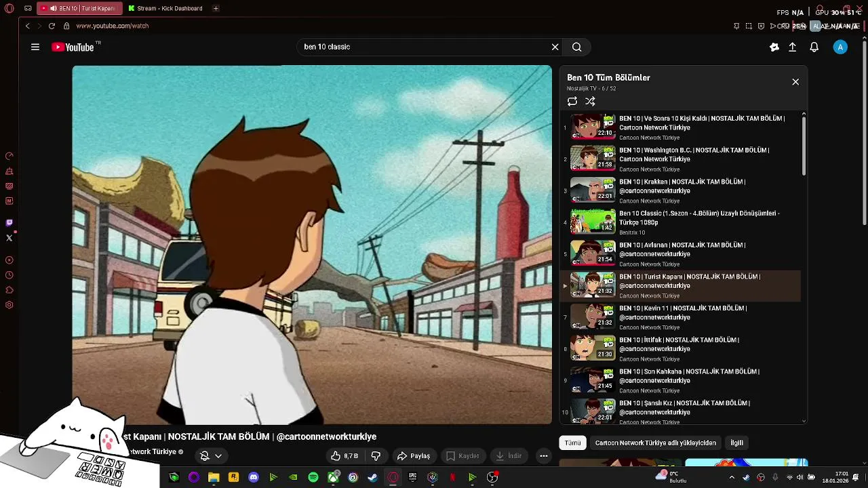
Task: Click the video player area
Action: [x=312, y=245]
